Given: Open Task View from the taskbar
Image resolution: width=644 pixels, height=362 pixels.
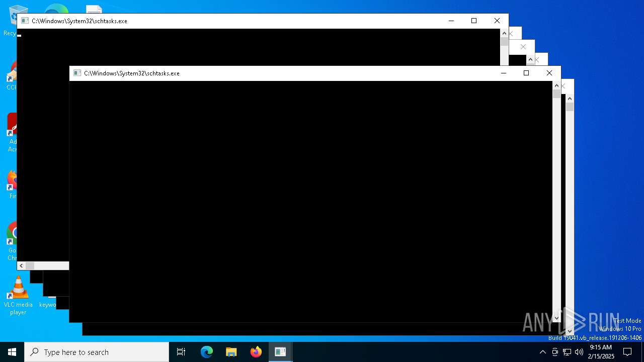Looking at the screenshot, I should 181,352.
